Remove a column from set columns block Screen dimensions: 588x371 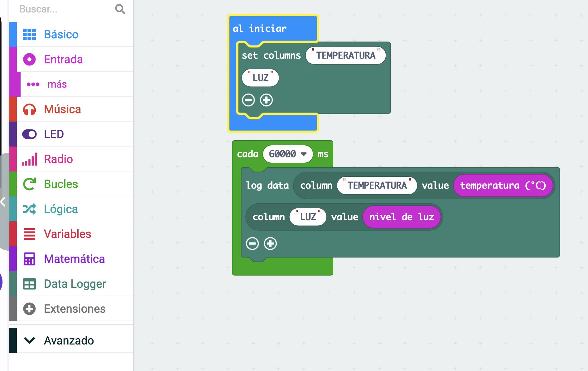(248, 100)
